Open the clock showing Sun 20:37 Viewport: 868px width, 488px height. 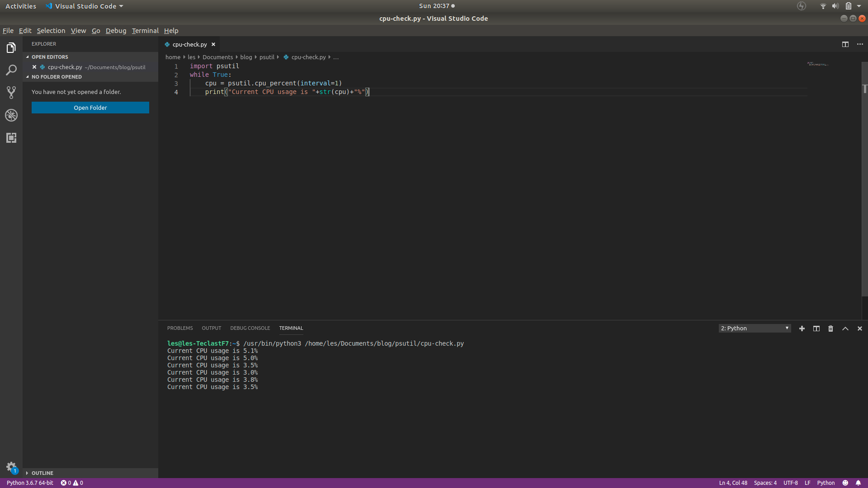click(x=437, y=6)
